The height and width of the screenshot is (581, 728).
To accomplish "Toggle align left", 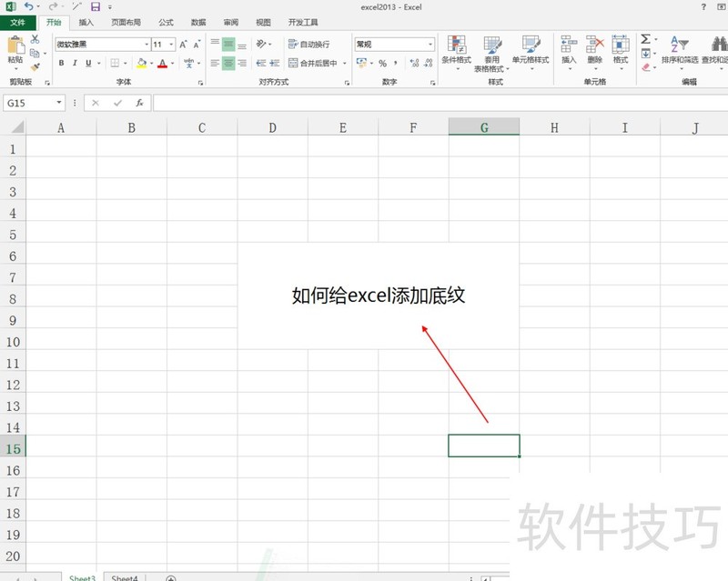I will click(215, 63).
